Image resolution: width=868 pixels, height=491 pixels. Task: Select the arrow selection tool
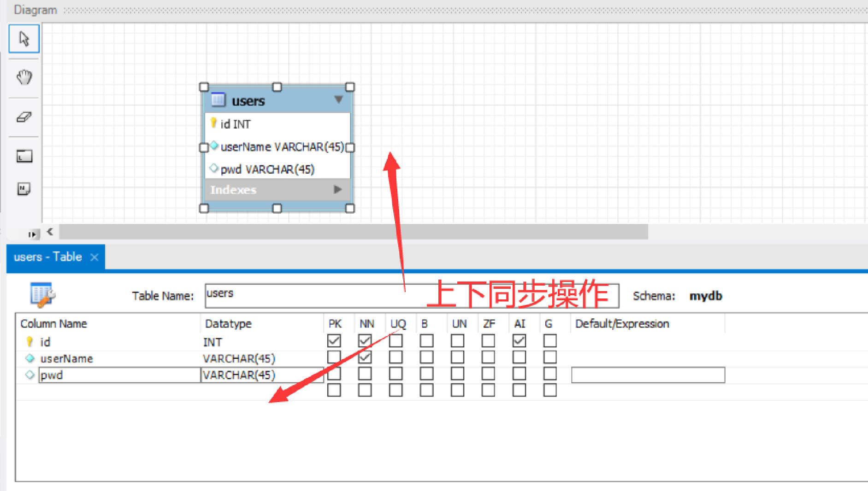[x=23, y=39]
